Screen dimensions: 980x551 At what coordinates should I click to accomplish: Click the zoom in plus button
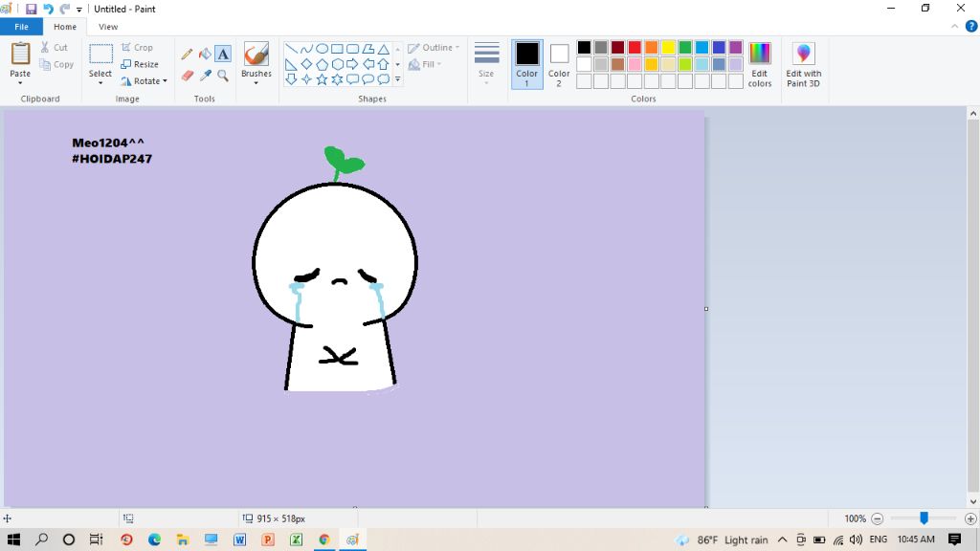(x=970, y=518)
